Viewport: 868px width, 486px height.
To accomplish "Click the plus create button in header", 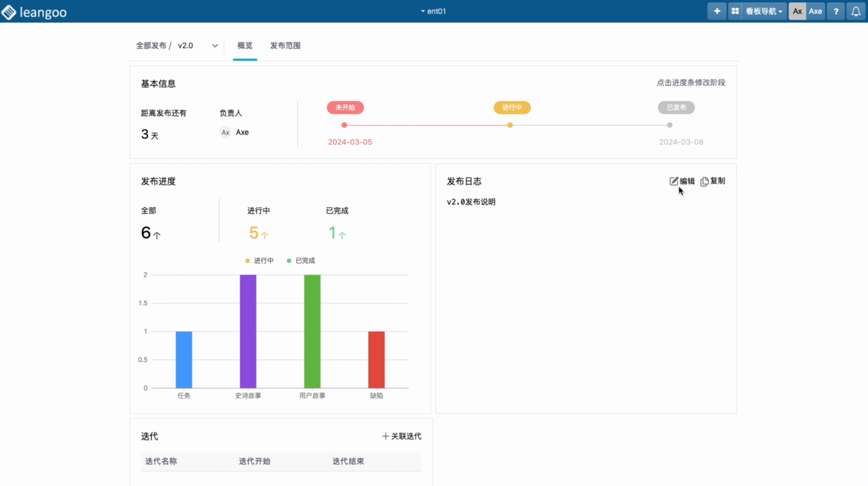I will point(716,11).
